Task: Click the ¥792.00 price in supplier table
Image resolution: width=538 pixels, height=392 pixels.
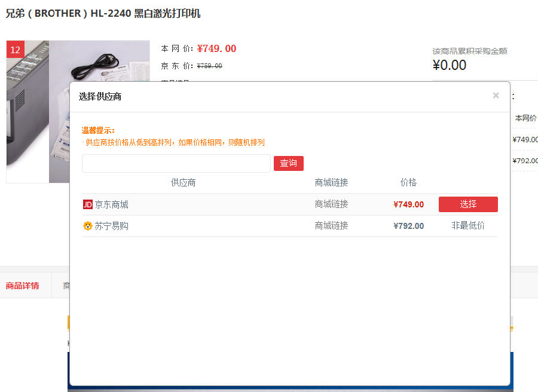Action: [x=408, y=226]
